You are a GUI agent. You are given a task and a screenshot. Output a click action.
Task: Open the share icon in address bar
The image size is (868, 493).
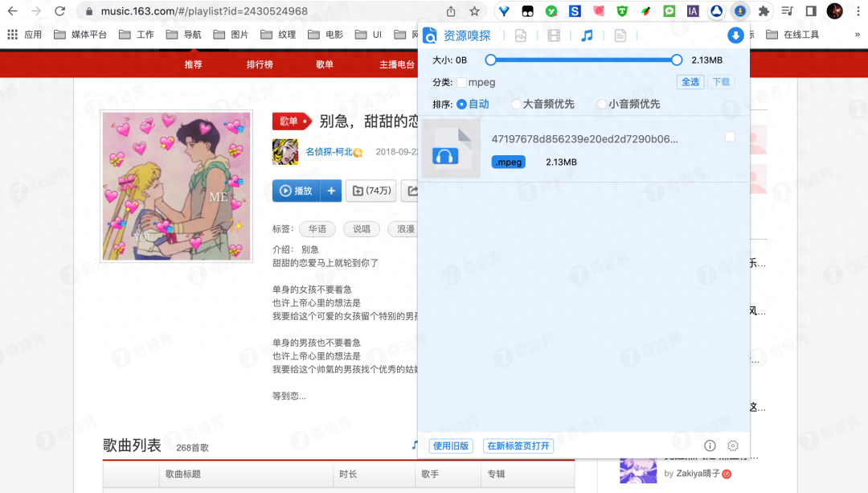point(451,11)
